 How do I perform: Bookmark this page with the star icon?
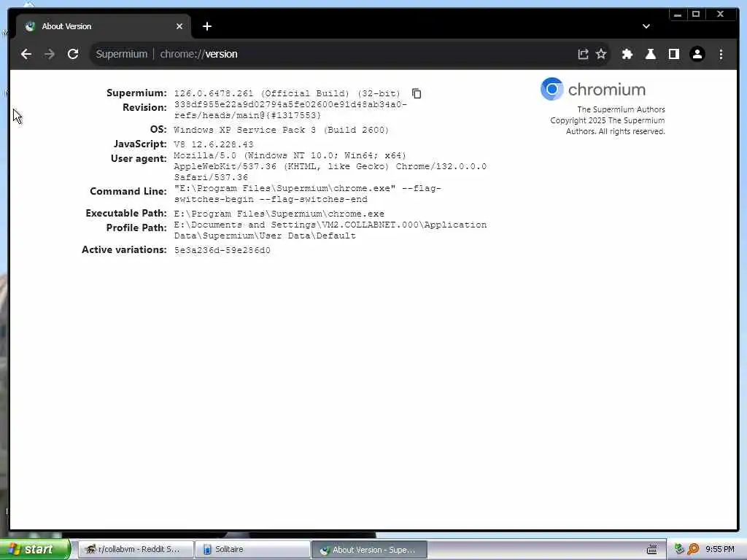tap(601, 54)
